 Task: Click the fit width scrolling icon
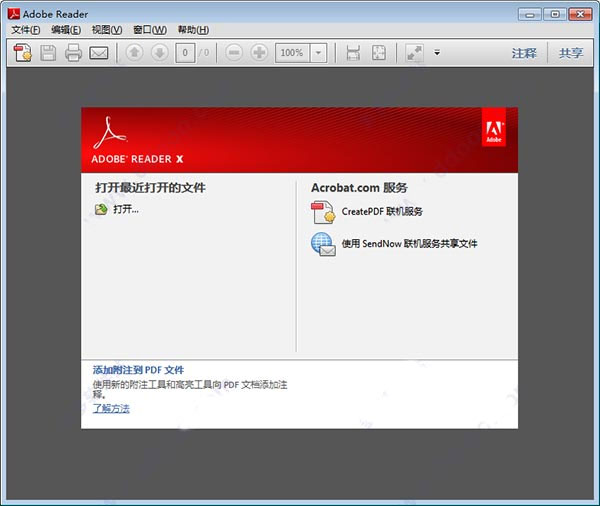pos(353,53)
